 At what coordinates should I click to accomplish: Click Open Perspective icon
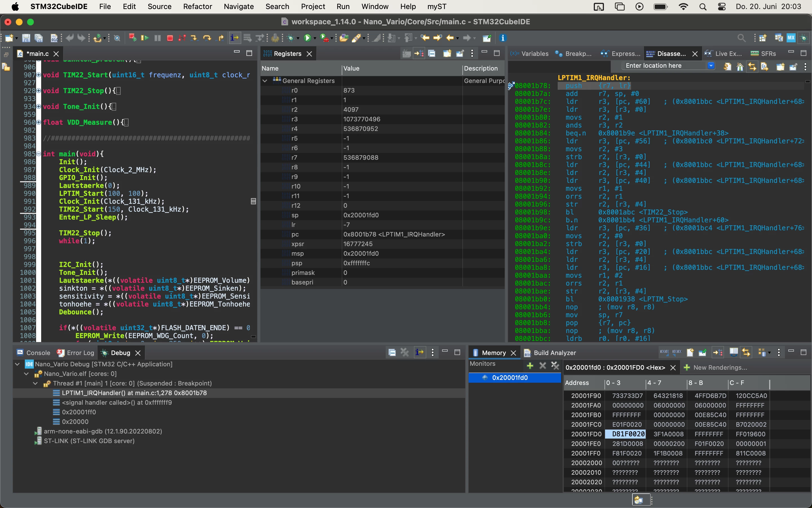tap(763, 38)
